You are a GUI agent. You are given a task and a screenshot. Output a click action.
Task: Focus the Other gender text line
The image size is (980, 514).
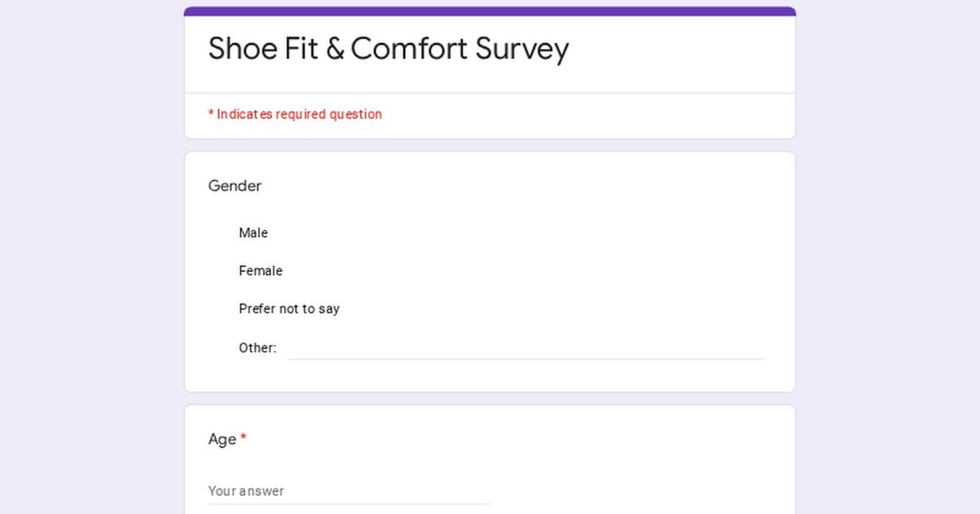tap(526, 348)
